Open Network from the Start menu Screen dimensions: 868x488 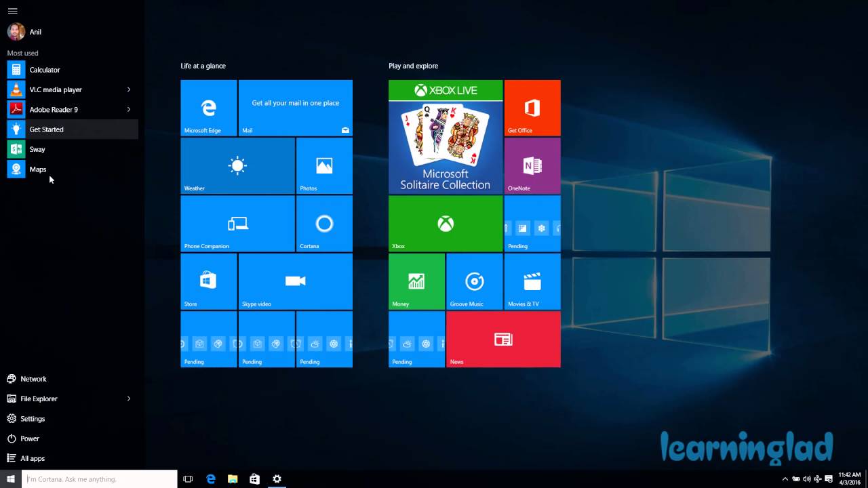coord(72,379)
